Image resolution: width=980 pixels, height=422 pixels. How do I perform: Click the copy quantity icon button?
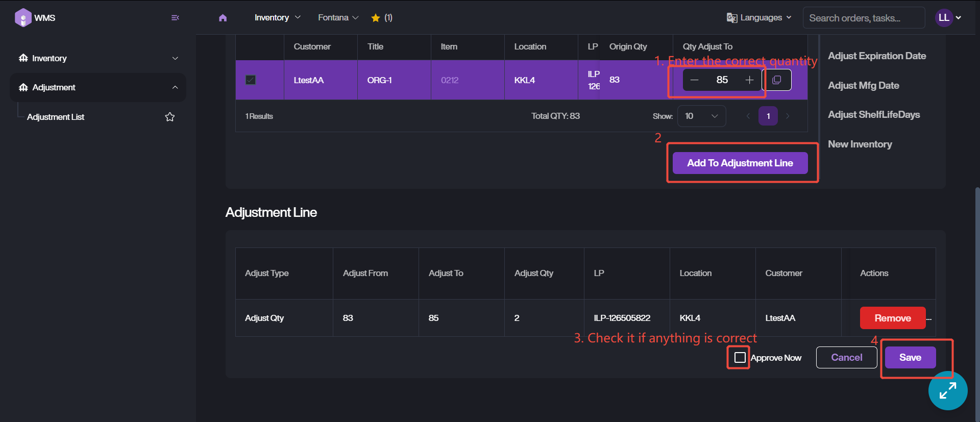pos(776,80)
